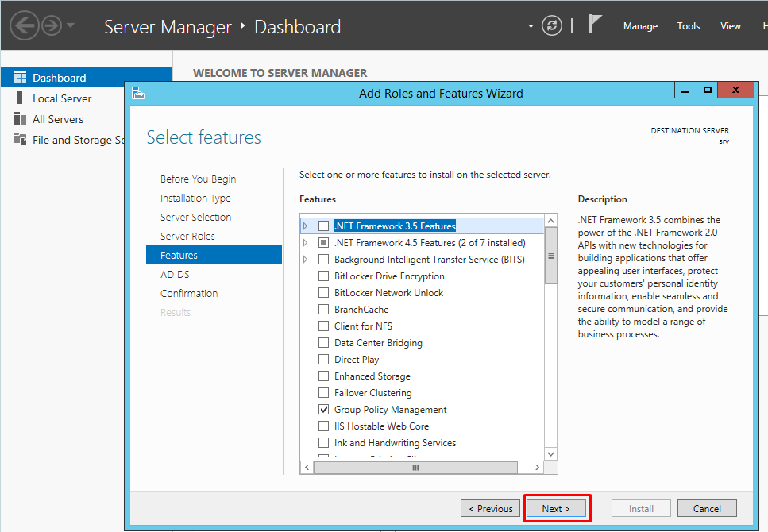Image resolution: width=768 pixels, height=532 pixels.
Task: Click the Dashboard grid icon
Action: tap(20, 77)
